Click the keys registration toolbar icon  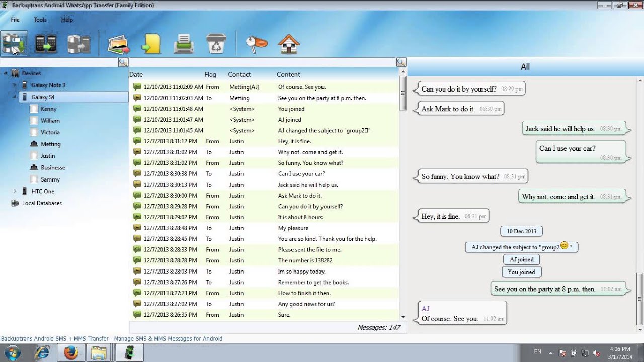click(x=256, y=44)
